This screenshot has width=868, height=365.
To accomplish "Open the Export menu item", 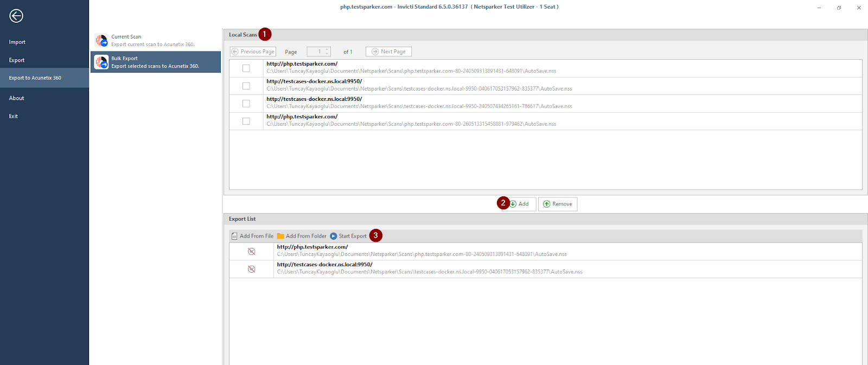I will point(16,60).
